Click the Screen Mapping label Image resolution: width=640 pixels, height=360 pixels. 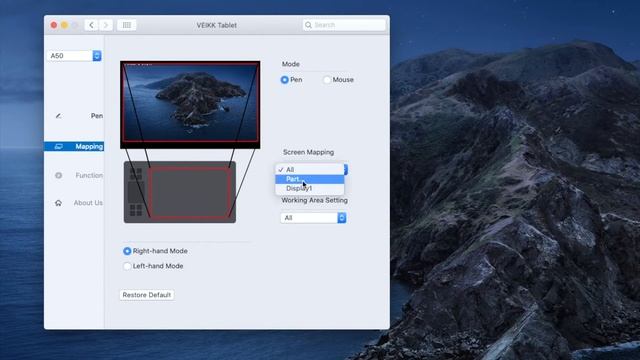pyautogui.click(x=309, y=152)
